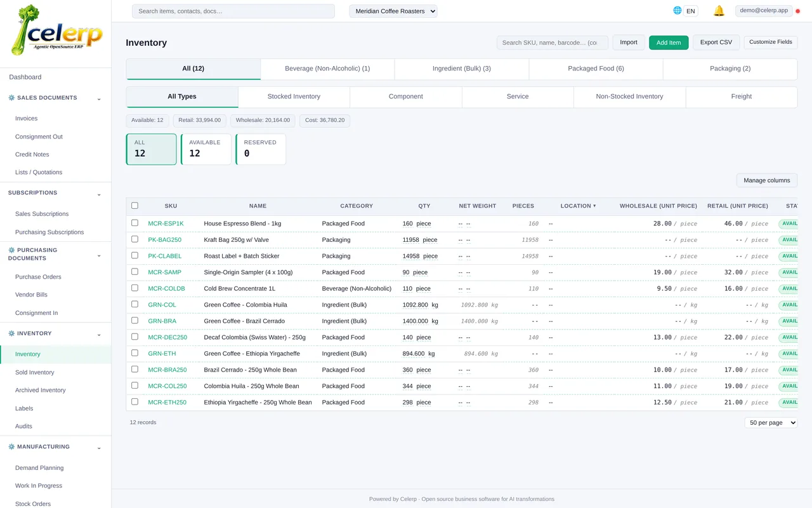Click the green Add Item button
The width and height of the screenshot is (812, 508).
669,43
